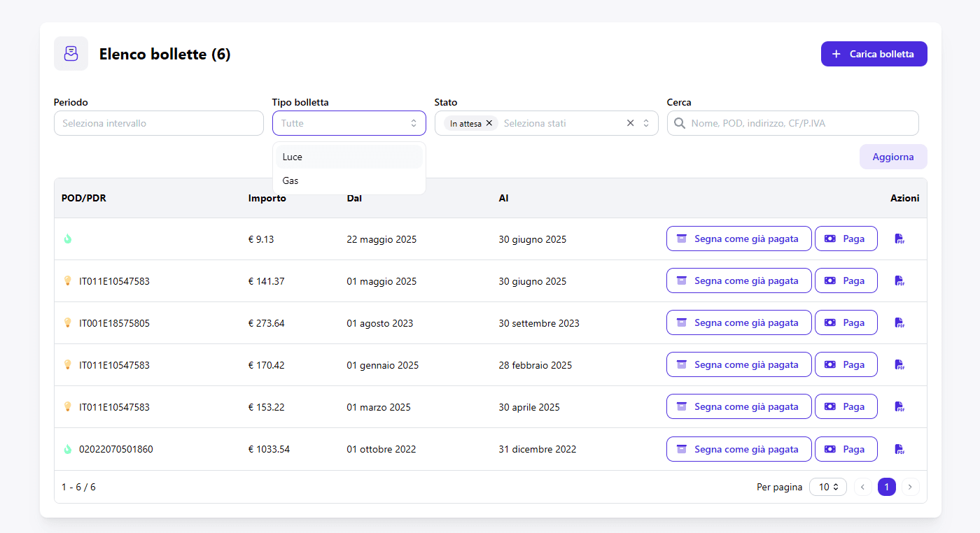Open PDF of the € 273.64 bill

coord(899,322)
